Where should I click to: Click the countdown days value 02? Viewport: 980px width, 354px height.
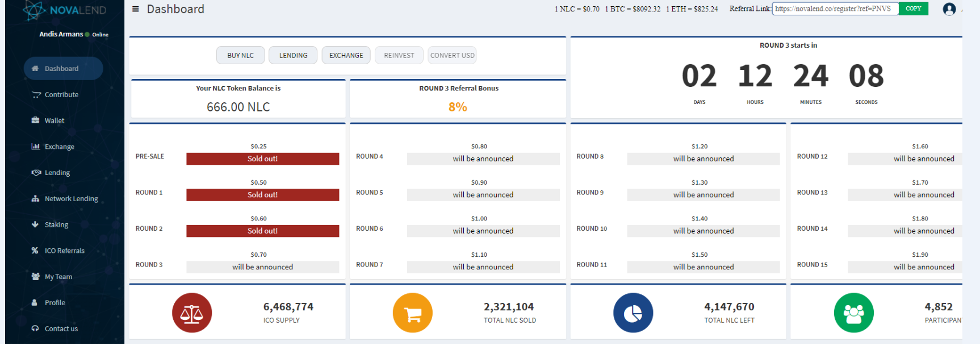point(700,76)
